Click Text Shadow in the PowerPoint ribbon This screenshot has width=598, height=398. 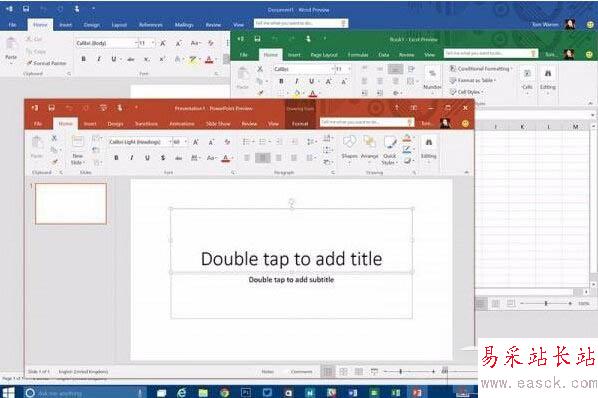(x=163, y=157)
